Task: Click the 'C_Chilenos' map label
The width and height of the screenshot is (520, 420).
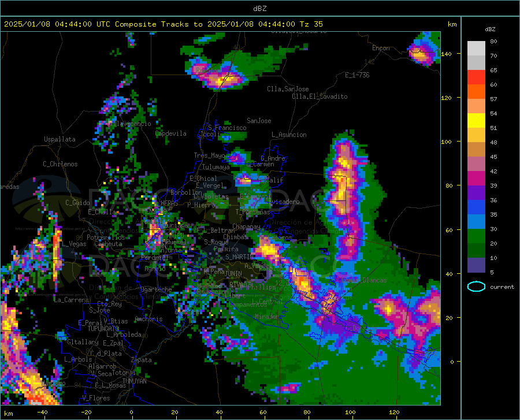Action: tap(60, 164)
